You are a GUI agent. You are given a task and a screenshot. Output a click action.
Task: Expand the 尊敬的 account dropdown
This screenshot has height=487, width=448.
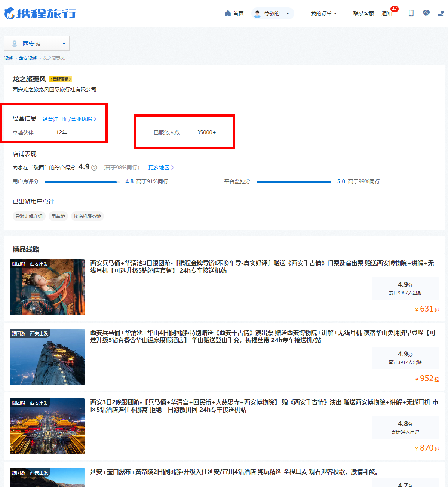[x=273, y=13]
